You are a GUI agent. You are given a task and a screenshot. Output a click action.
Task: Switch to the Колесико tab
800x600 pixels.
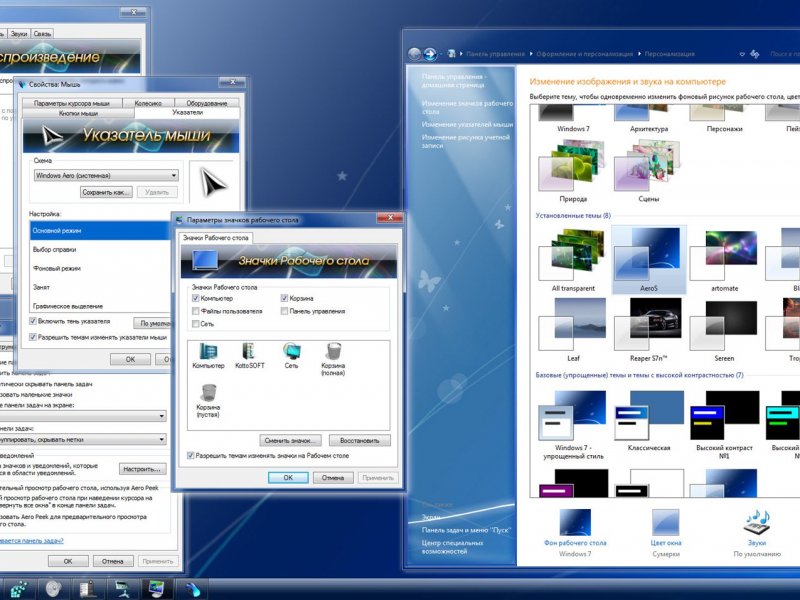point(148,103)
